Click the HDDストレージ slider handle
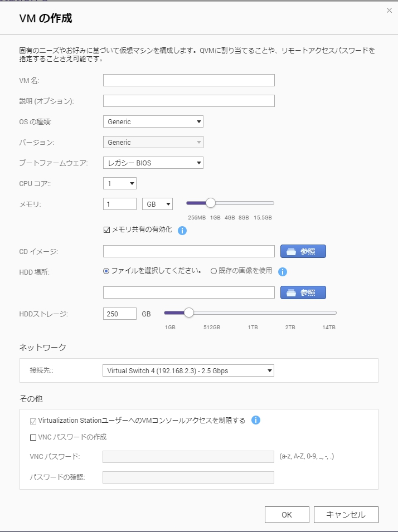This screenshot has width=398, height=532. (188, 313)
